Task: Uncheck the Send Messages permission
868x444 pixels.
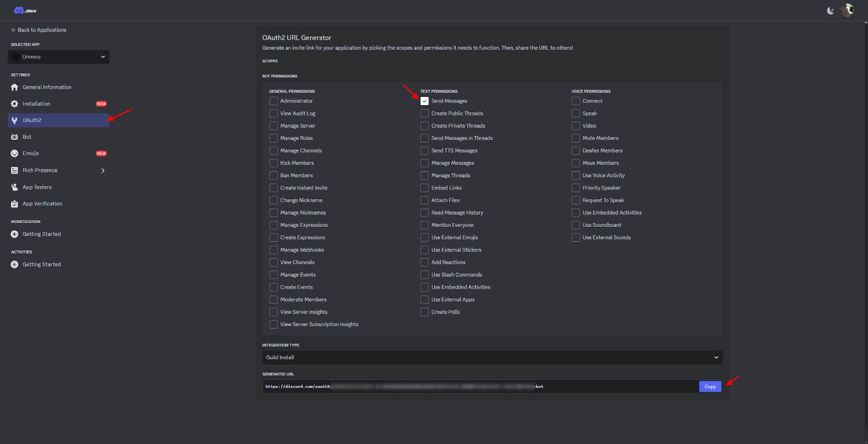Action: pos(424,101)
